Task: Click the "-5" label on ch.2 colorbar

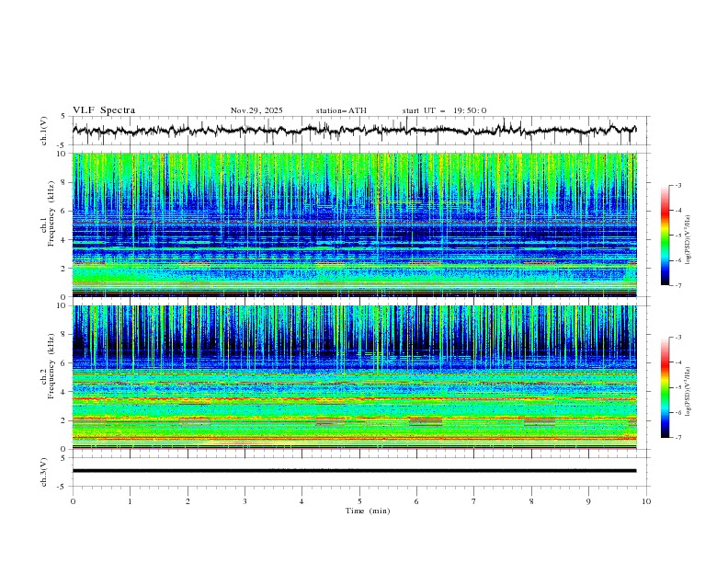Action: (x=677, y=387)
